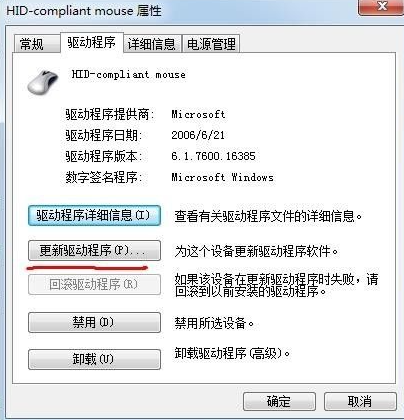
Task: Click the driver version 6.1.7600.16385 value
Action: [213, 156]
